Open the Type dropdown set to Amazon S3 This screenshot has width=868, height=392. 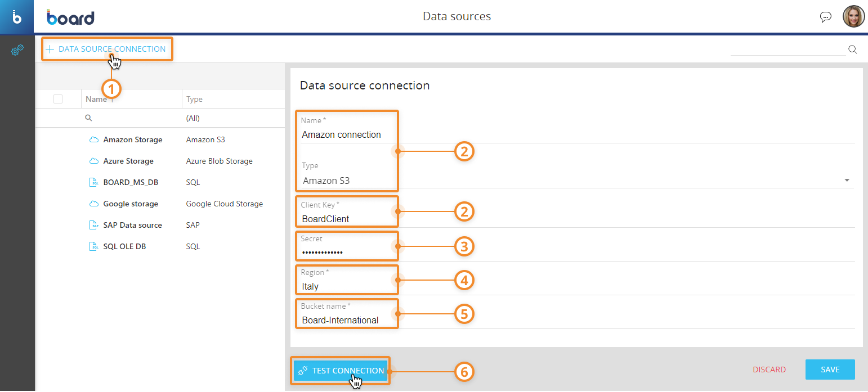[576, 181]
